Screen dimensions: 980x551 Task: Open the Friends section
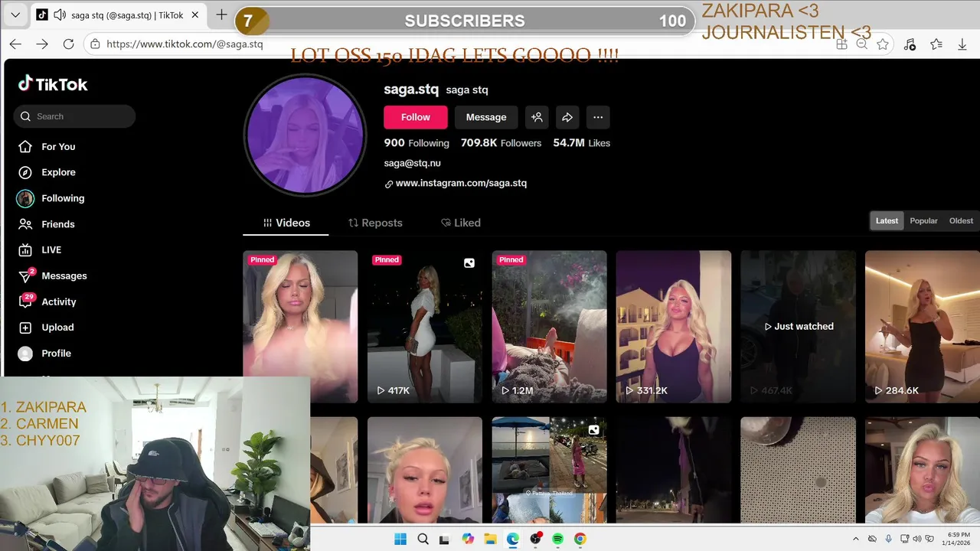coord(47,224)
